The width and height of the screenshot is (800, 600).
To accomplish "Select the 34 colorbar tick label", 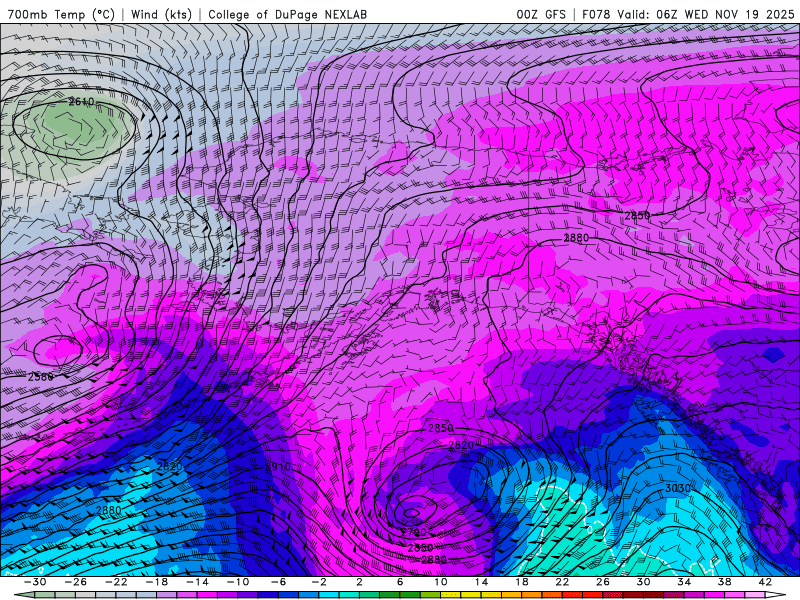I will pos(684,582).
